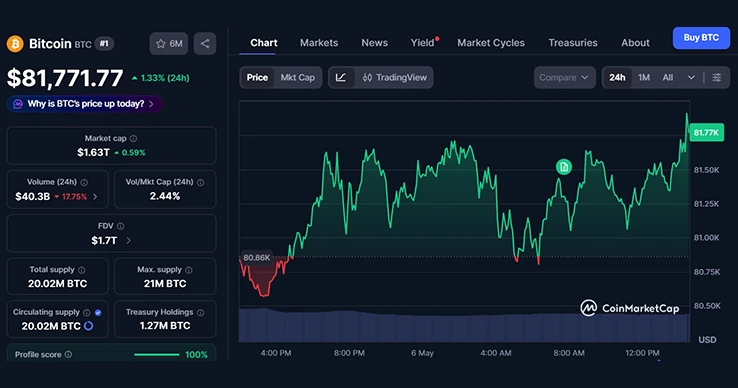Select Price chart mode
Image resolution: width=738 pixels, height=388 pixels.
(x=257, y=78)
